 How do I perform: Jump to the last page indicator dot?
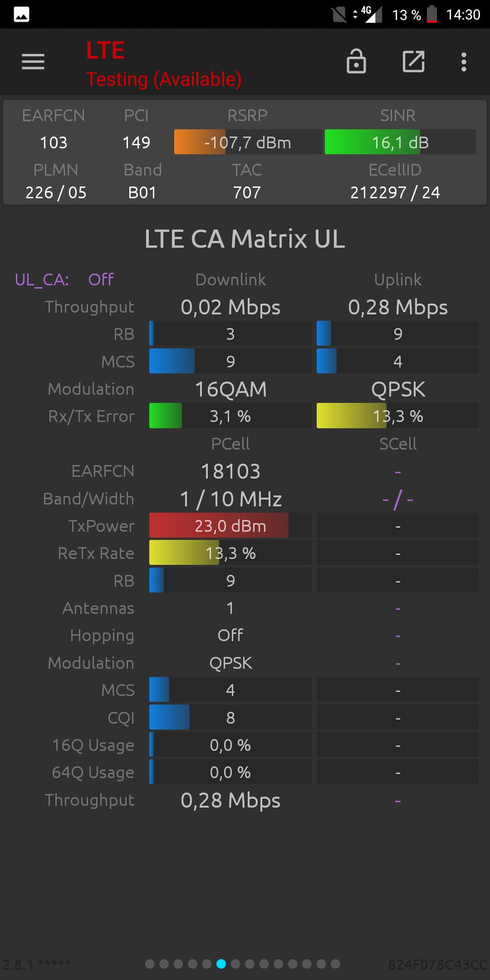click(x=335, y=964)
